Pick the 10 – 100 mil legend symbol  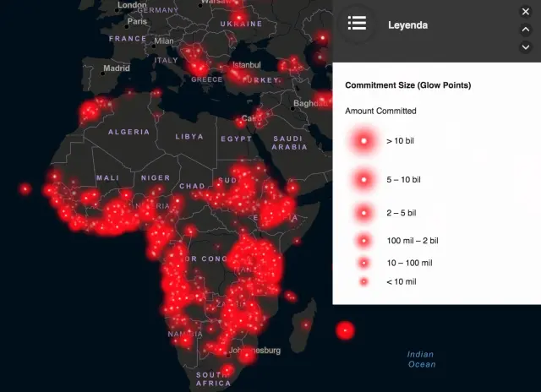coord(364,263)
